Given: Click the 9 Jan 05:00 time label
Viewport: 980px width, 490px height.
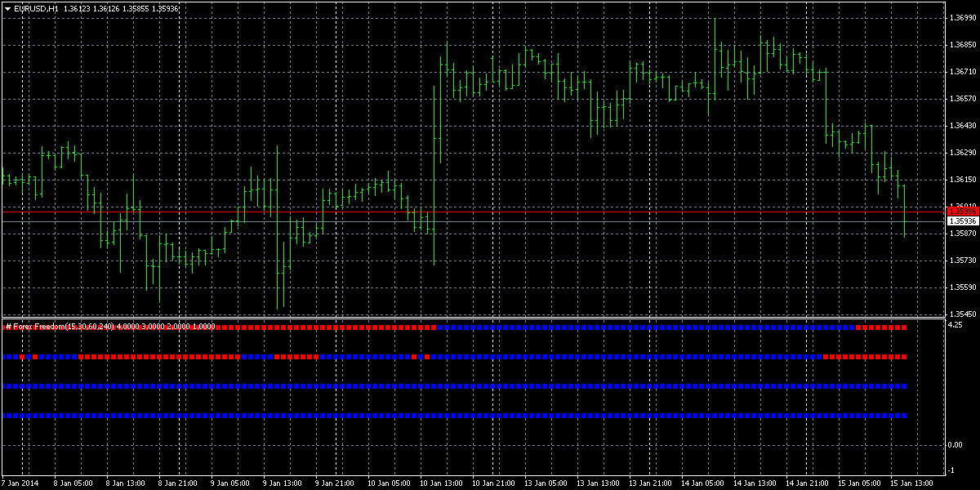Looking at the screenshot, I should pyautogui.click(x=229, y=483).
